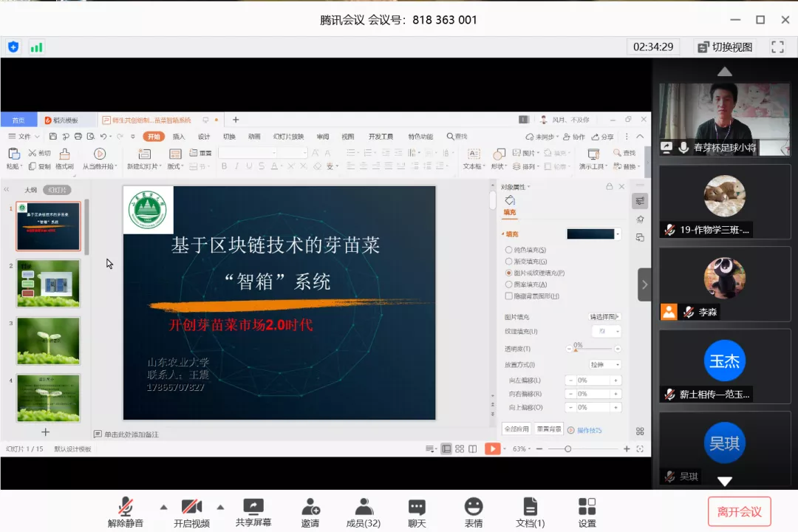
Task: Open the documents 文档(1) icon
Action: click(530, 507)
